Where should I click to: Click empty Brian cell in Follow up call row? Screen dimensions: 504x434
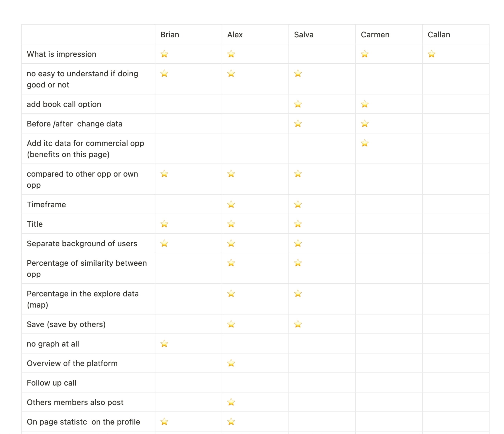(x=189, y=382)
